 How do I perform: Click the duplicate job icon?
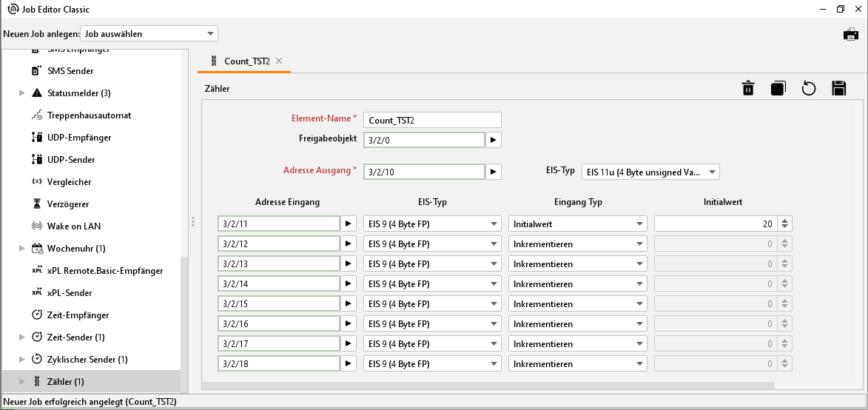pyautogui.click(x=778, y=89)
